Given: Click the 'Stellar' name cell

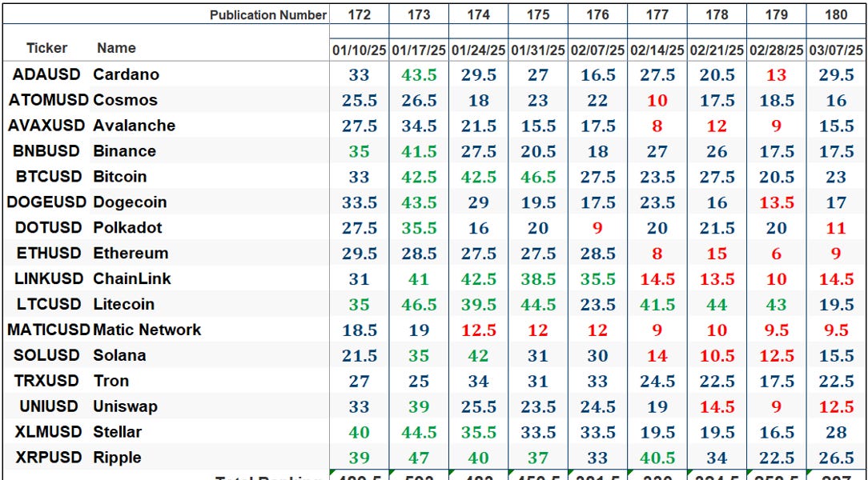Looking at the screenshot, I should (x=118, y=432).
